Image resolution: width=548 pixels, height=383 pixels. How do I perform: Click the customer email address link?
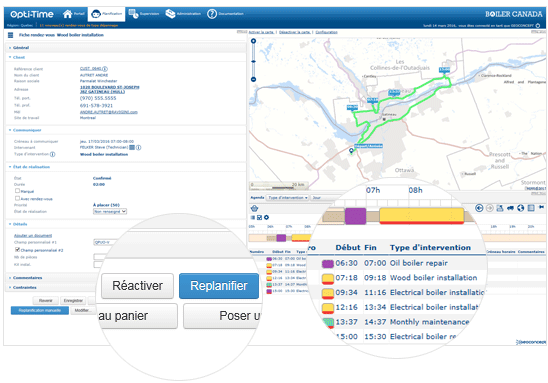pyautogui.click(x=109, y=112)
